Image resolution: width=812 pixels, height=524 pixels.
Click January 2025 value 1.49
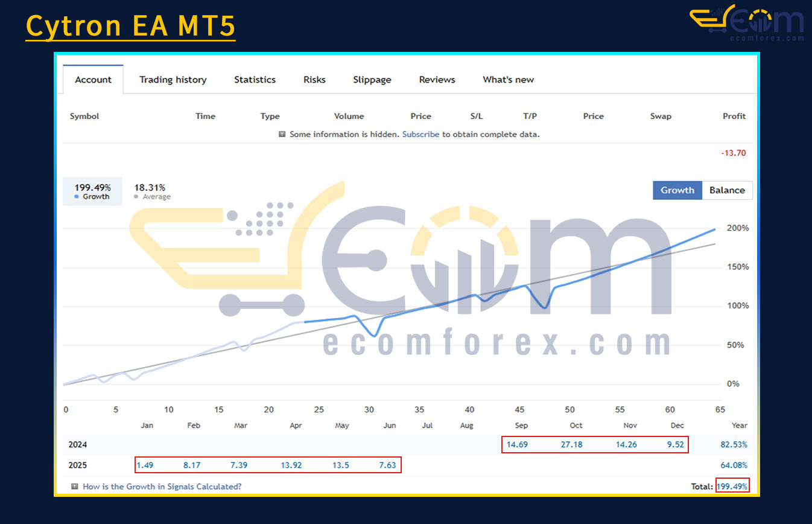pyautogui.click(x=145, y=465)
